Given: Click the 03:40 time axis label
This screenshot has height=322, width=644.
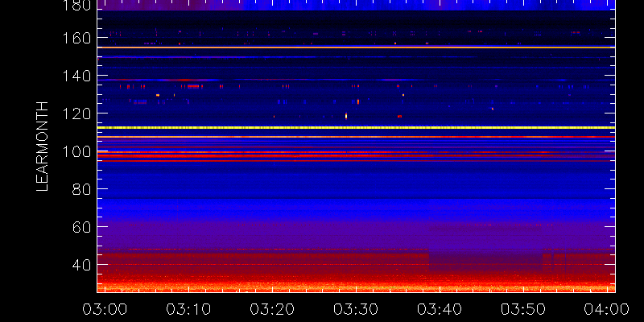Looking at the screenshot, I should (x=440, y=308).
